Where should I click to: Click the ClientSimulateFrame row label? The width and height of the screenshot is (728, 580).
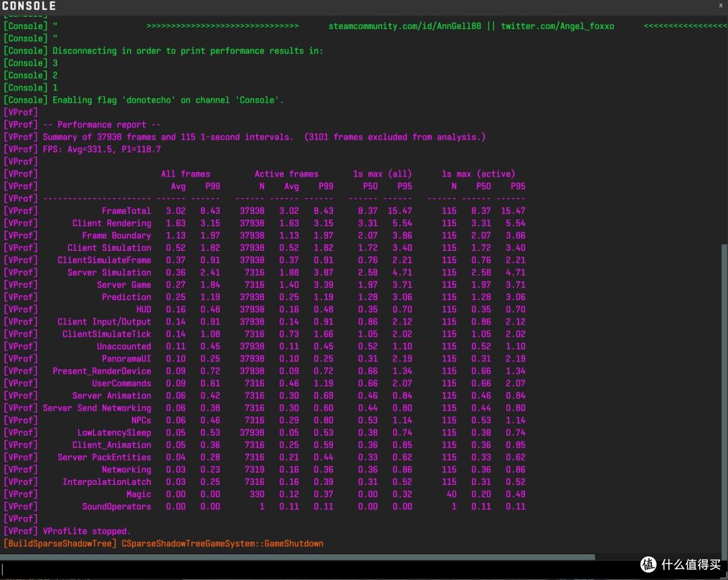[104, 260]
